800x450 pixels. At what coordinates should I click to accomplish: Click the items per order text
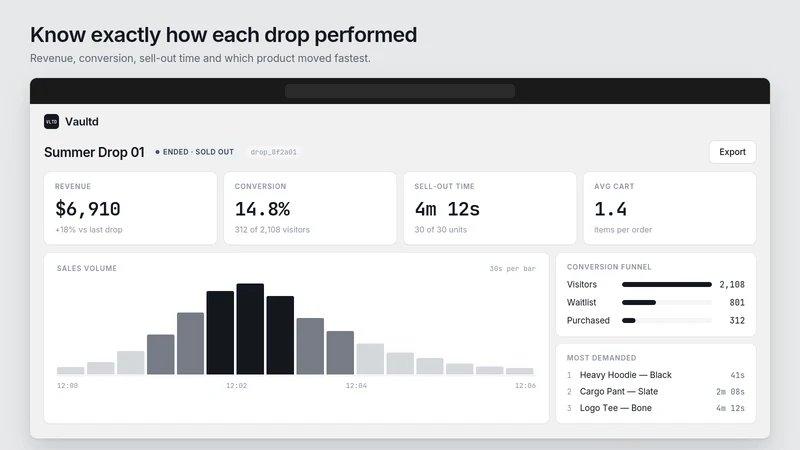[x=623, y=230]
